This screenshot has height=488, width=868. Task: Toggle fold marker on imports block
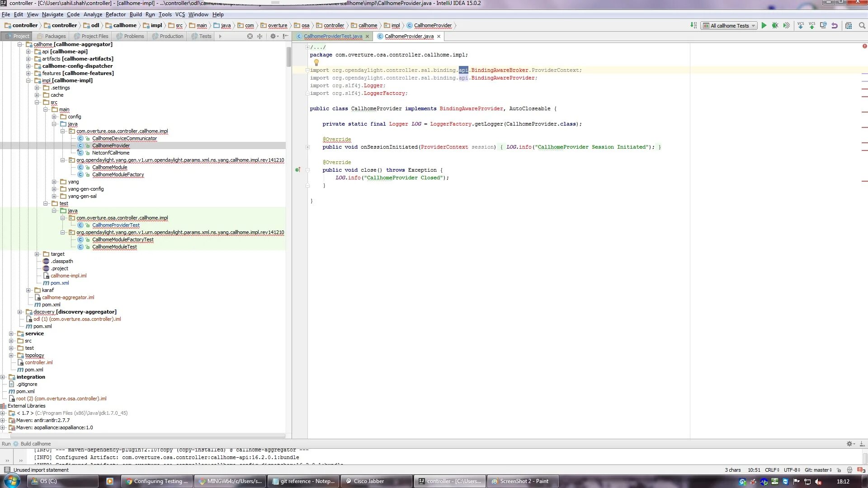point(307,70)
